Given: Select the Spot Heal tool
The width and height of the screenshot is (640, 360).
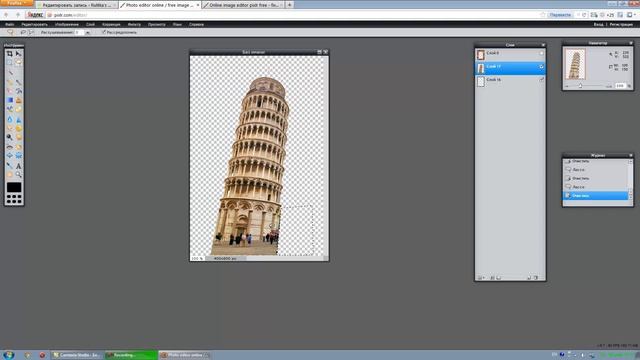Looking at the screenshot, I should pyautogui.click(x=18, y=147).
